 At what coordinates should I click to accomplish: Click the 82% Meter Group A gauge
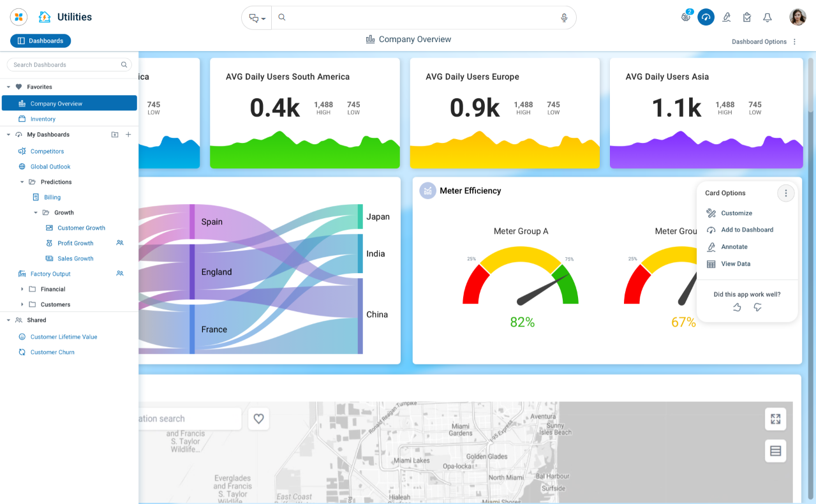tap(521, 281)
